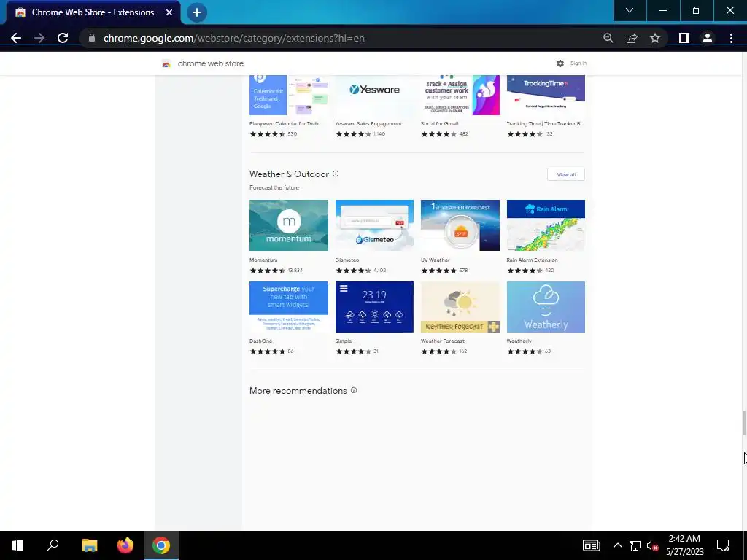
Task: Click the Gismeteo extension title
Action: pos(347,260)
